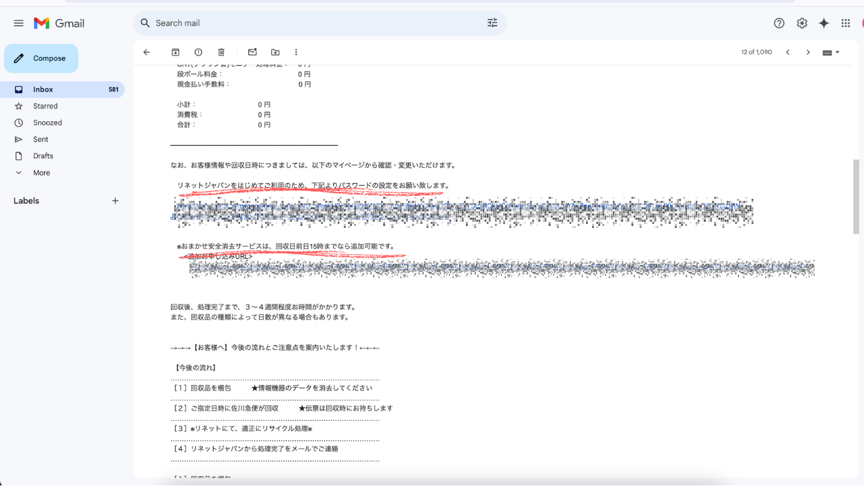The image size is (868, 488).
Task: Report this email as spam
Action: point(198,52)
